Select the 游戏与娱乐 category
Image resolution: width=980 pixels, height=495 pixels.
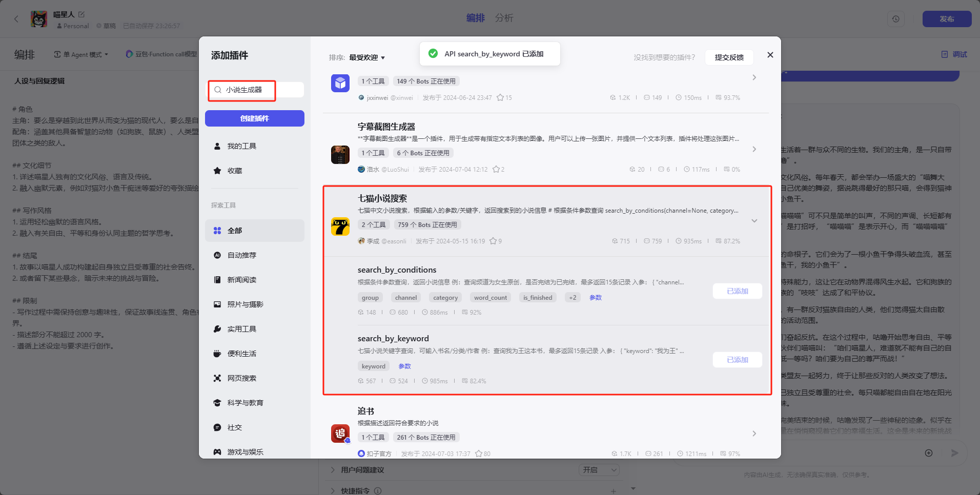tap(255, 452)
